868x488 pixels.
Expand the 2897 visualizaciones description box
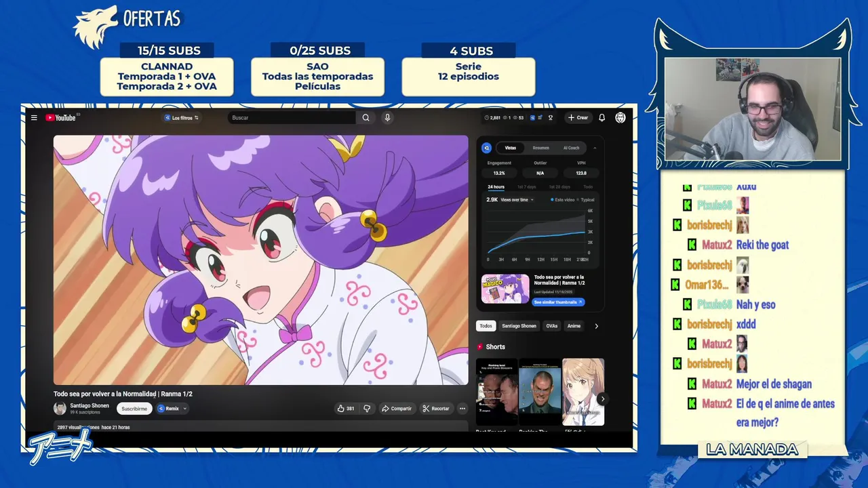[261, 426]
